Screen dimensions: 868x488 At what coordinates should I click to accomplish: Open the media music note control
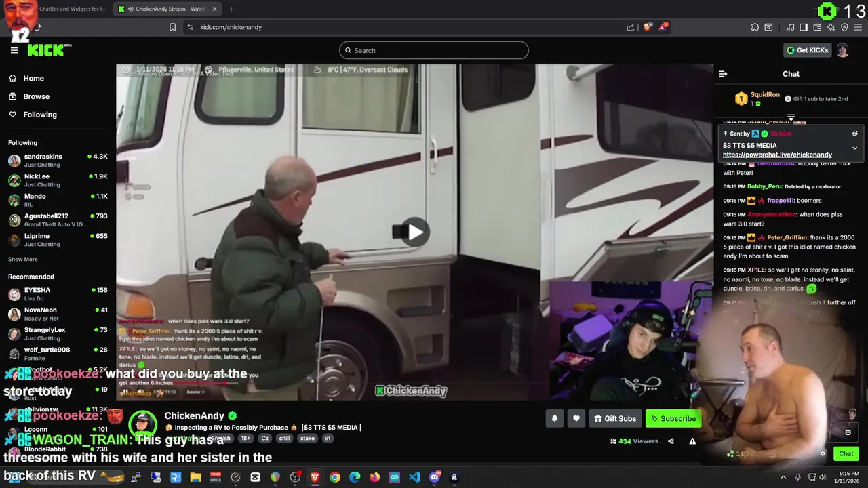790,27
